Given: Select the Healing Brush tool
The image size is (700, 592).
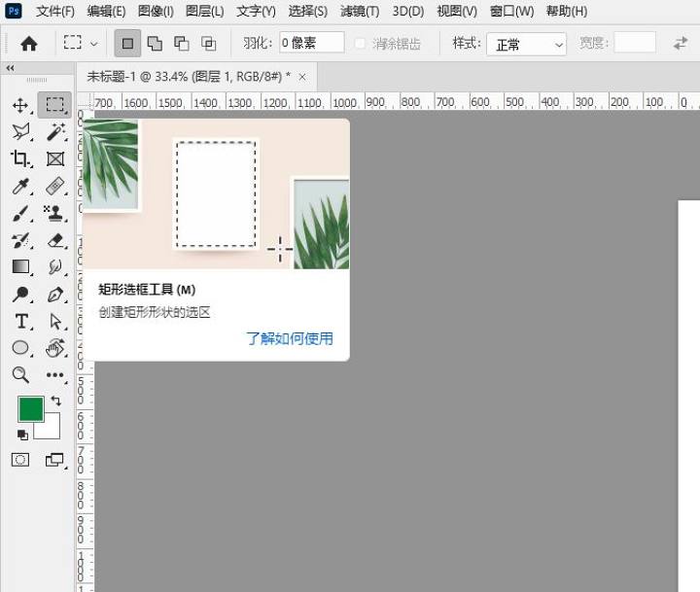Looking at the screenshot, I should coord(55,186).
